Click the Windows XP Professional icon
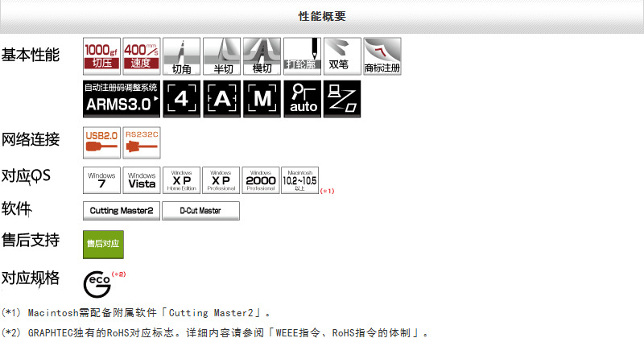This screenshot has height=338, width=644. [221, 180]
